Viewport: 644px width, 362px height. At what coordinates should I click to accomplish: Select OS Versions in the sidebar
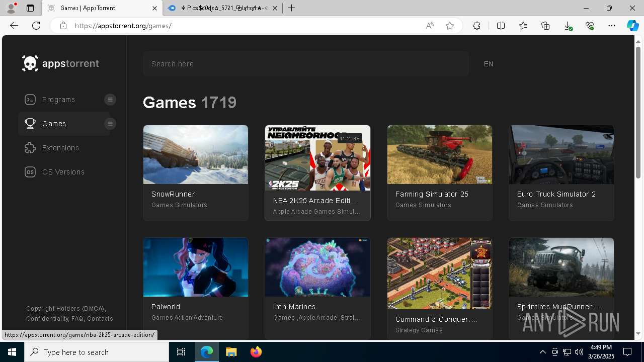(63, 172)
